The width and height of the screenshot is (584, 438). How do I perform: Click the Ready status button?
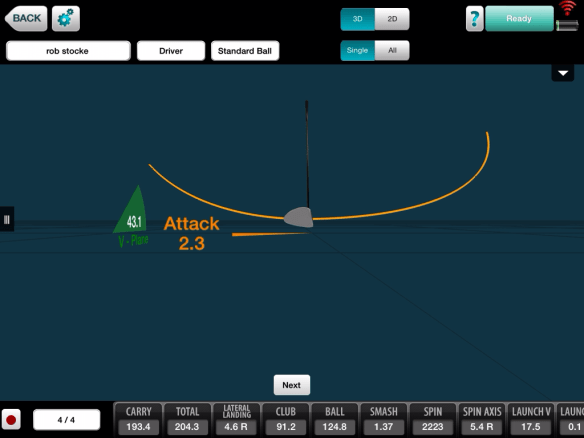point(519,18)
